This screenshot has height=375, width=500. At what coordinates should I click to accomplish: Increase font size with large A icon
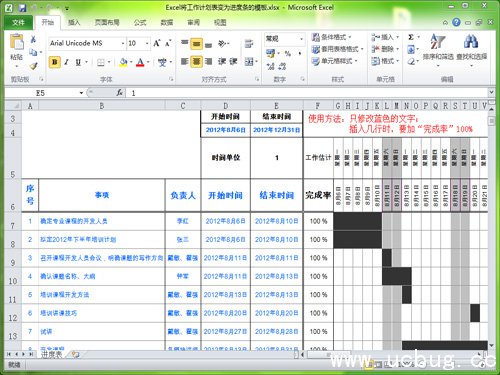(x=157, y=43)
